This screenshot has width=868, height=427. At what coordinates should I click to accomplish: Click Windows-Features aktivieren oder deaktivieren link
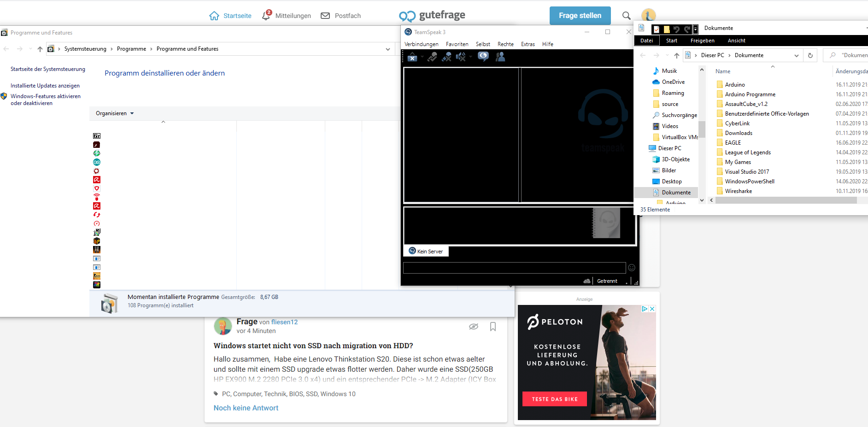(x=45, y=99)
